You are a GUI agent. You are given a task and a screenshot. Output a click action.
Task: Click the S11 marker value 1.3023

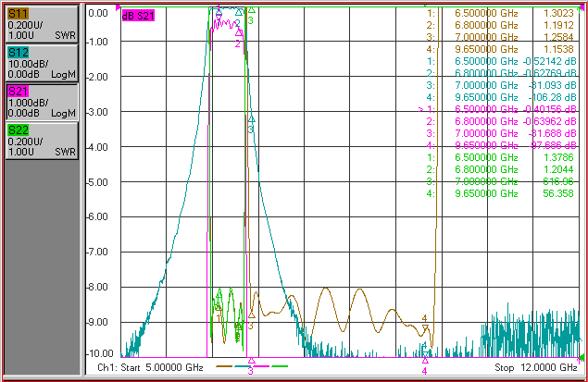[558, 14]
